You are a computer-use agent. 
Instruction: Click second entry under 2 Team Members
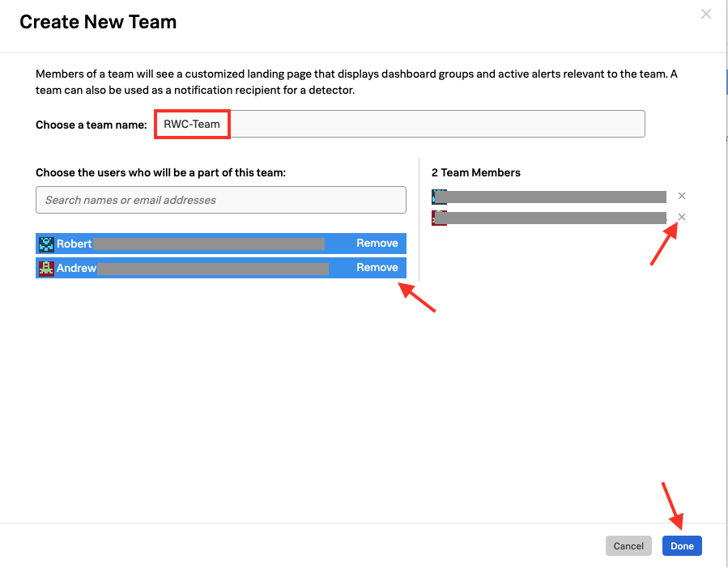tap(556, 218)
